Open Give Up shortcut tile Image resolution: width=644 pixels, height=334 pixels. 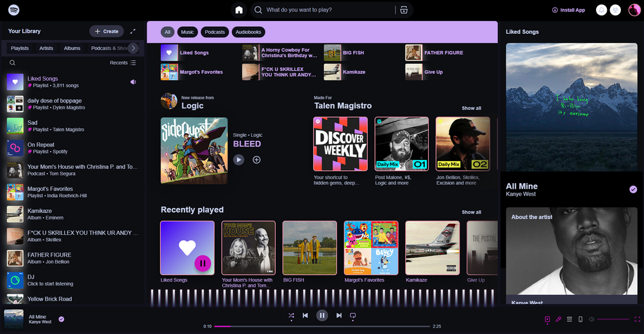[444, 72]
